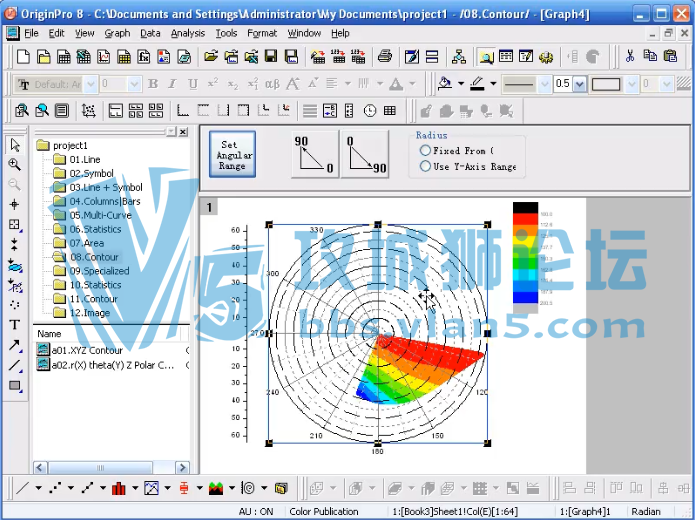
Task: Click the New Graph toolbar icon
Action: (104, 57)
